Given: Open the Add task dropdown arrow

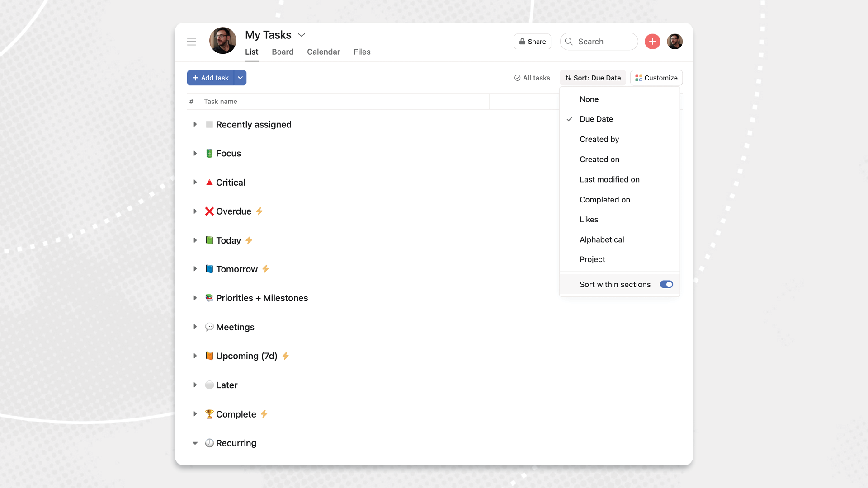Looking at the screenshot, I should coord(241,78).
